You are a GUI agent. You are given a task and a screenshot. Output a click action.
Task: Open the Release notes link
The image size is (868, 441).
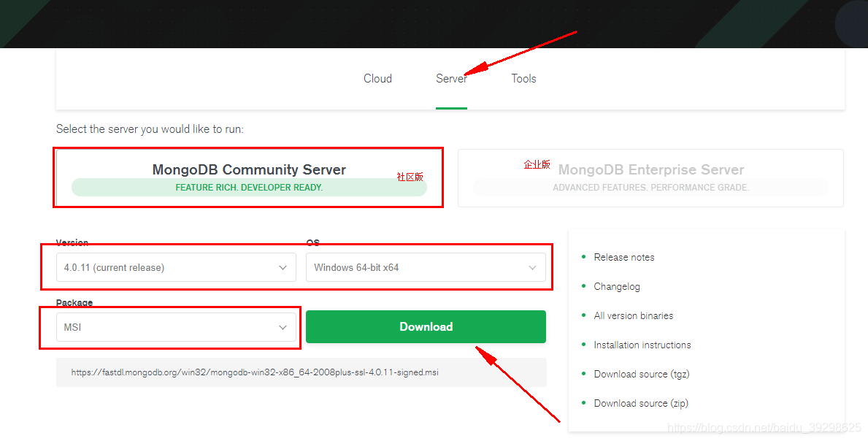[x=624, y=257]
